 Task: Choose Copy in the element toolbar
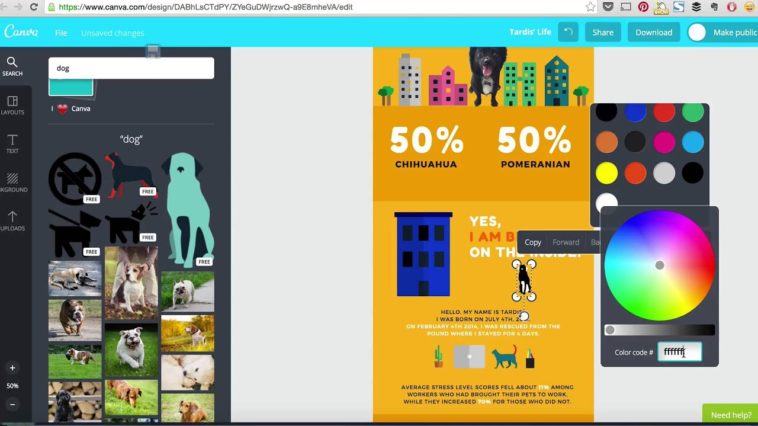[x=533, y=242]
